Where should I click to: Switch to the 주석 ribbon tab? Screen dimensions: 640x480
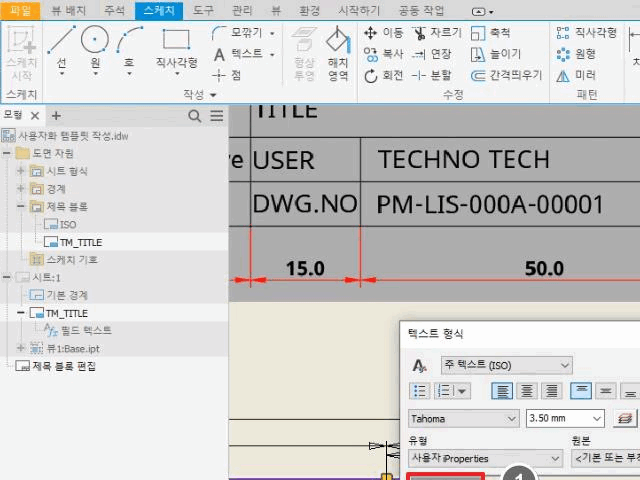[x=114, y=10]
